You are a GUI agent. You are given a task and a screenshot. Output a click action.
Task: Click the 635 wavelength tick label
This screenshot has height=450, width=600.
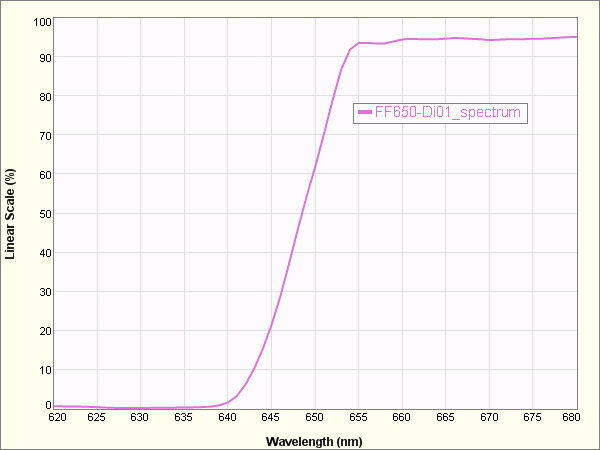point(183,417)
